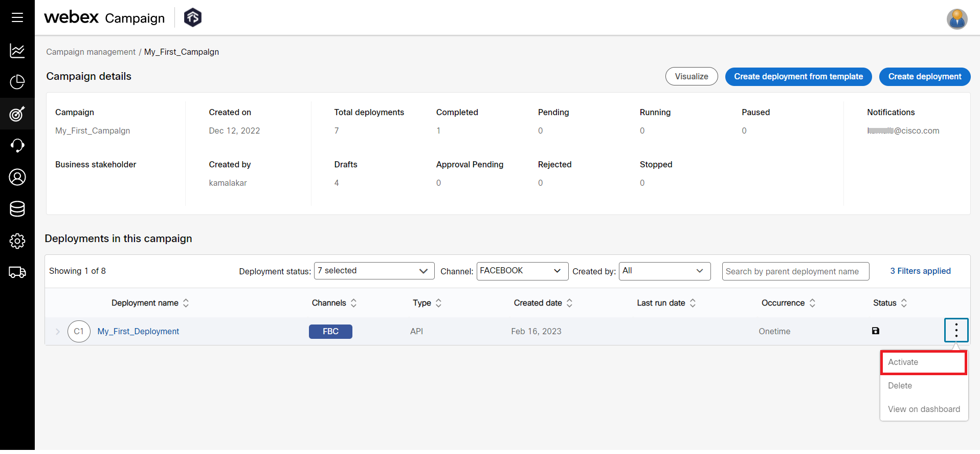
Task: Click the webex Campaign logo
Action: tap(104, 17)
